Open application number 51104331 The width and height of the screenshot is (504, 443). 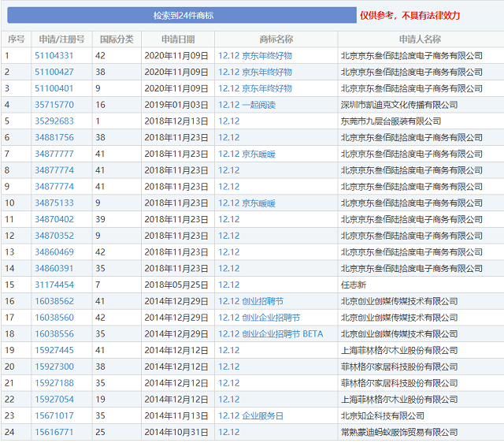coord(54,56)
